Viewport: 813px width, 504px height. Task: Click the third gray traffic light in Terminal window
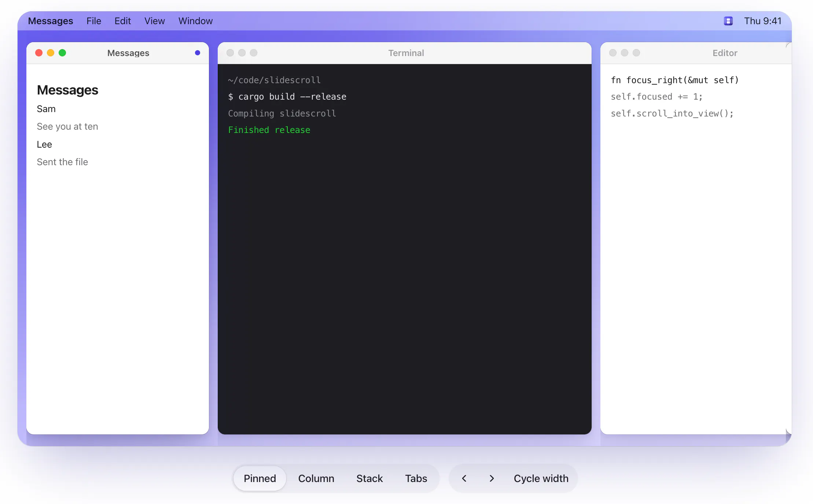[x=254, y=53]
